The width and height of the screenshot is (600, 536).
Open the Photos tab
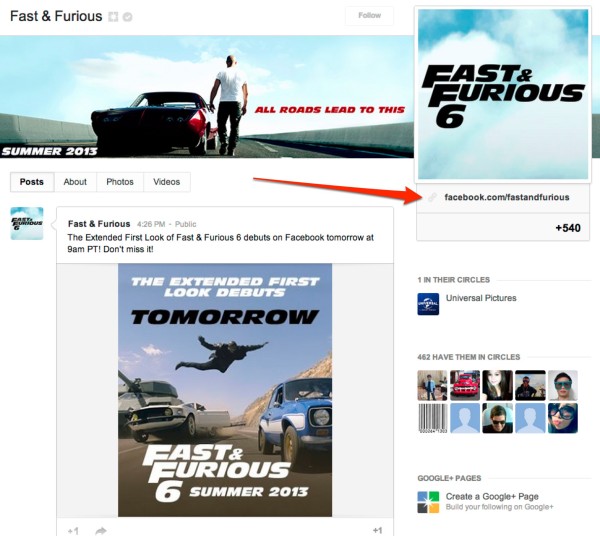coord(120,182)
